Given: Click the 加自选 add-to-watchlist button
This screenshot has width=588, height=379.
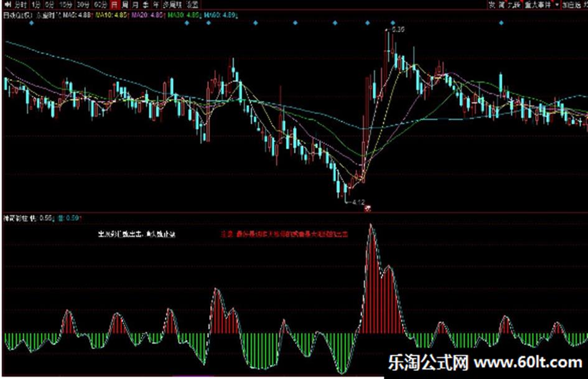Looking at the screenshot, I should [x=571, y=4].
